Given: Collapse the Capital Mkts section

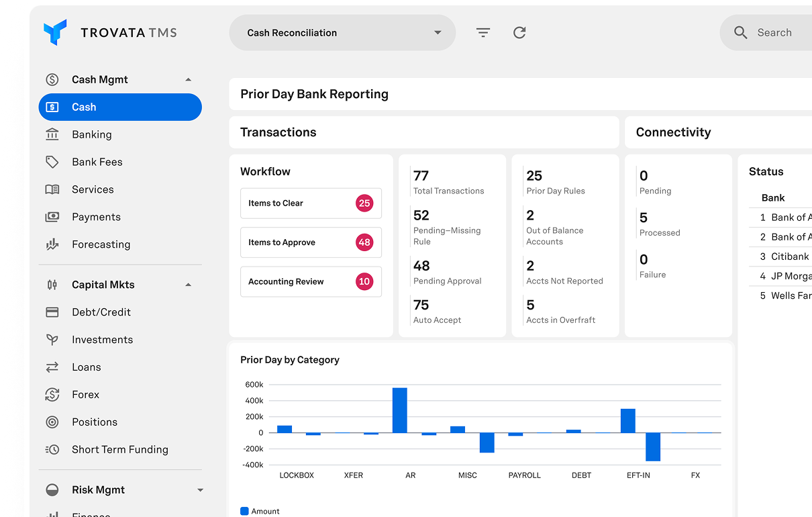Looking at the screenshot, I should tap(189, 285).
